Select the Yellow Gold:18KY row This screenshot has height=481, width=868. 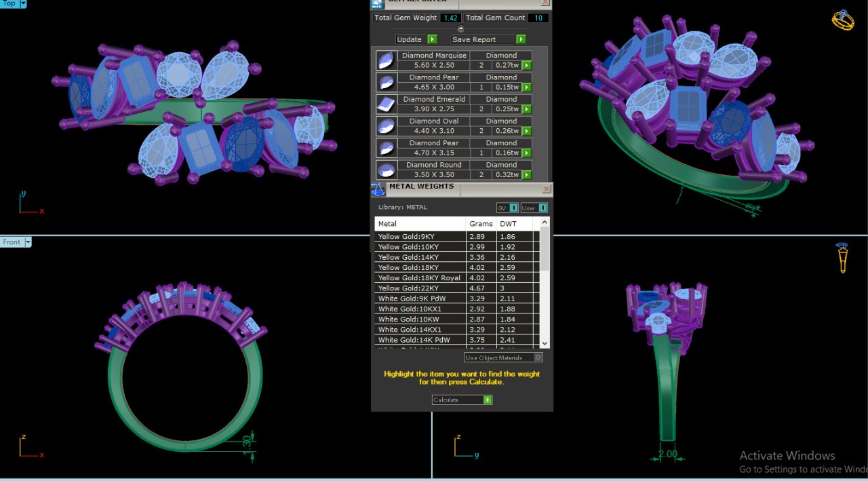(420, 267)
